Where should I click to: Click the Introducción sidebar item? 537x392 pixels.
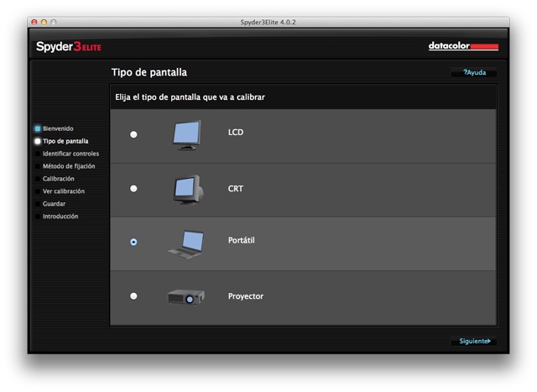(x=60, y=217)
